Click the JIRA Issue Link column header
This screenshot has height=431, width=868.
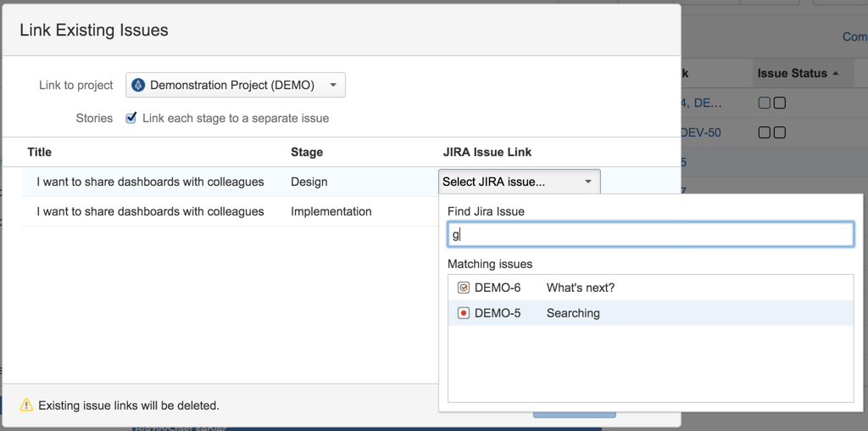pos(487,152)
